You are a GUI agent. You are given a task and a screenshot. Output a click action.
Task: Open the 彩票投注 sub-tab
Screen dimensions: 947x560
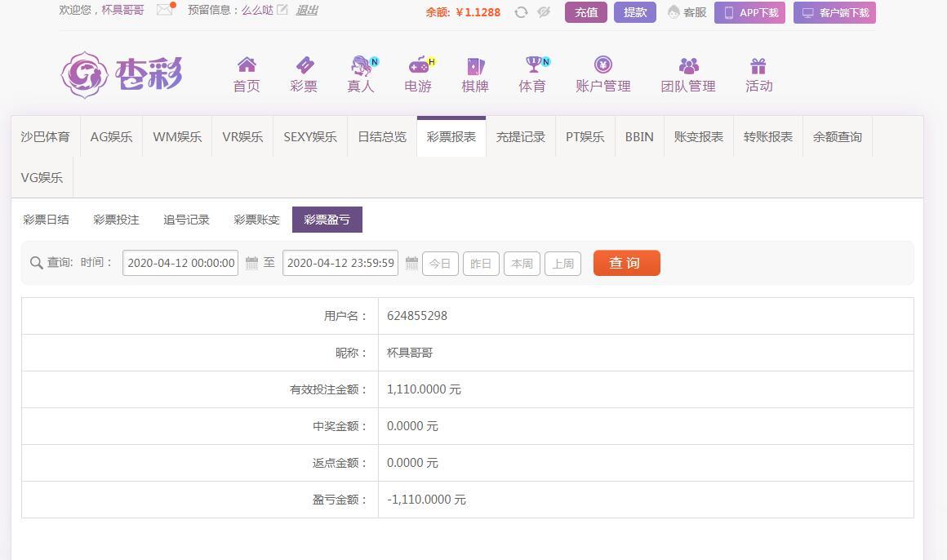(x=116, y=220)
